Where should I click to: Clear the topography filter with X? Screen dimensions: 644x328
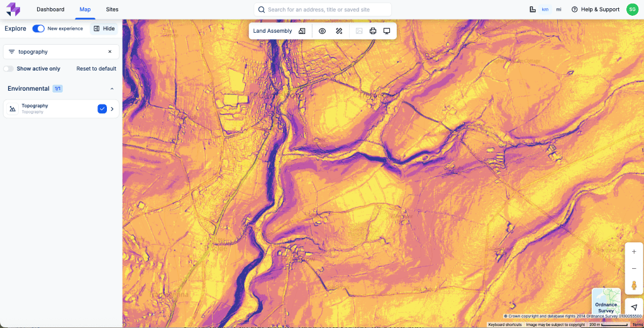click(109, 52)
